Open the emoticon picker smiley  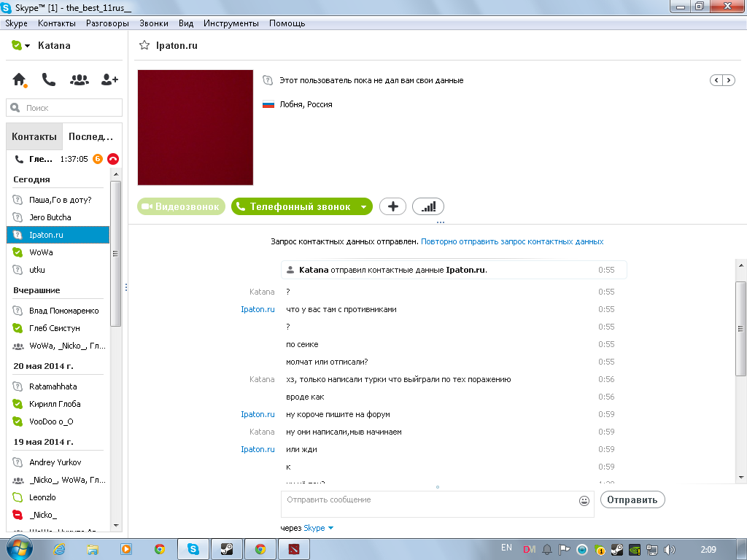[584, 500]
